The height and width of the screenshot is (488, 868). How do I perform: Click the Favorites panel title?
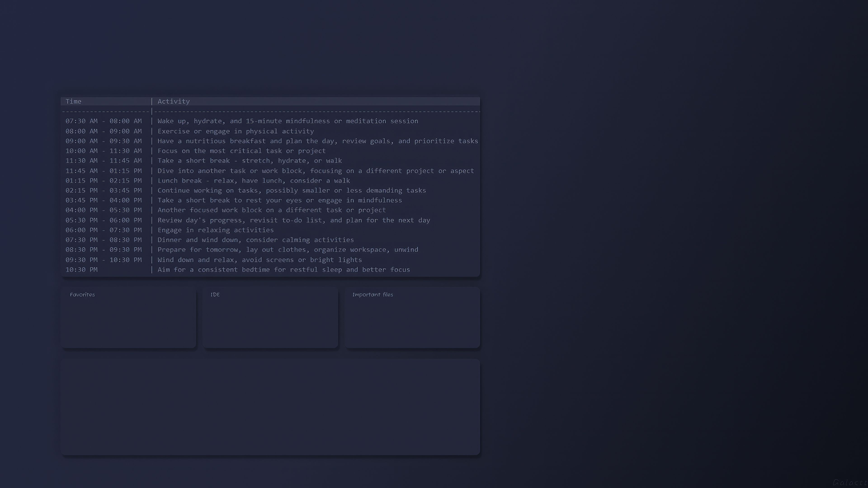(82, 295)
